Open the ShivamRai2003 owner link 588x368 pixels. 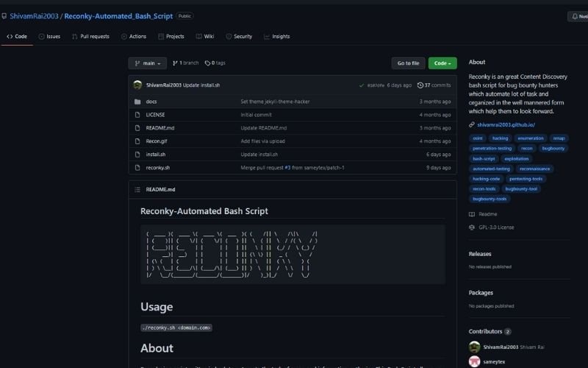(x=34, y=16)
